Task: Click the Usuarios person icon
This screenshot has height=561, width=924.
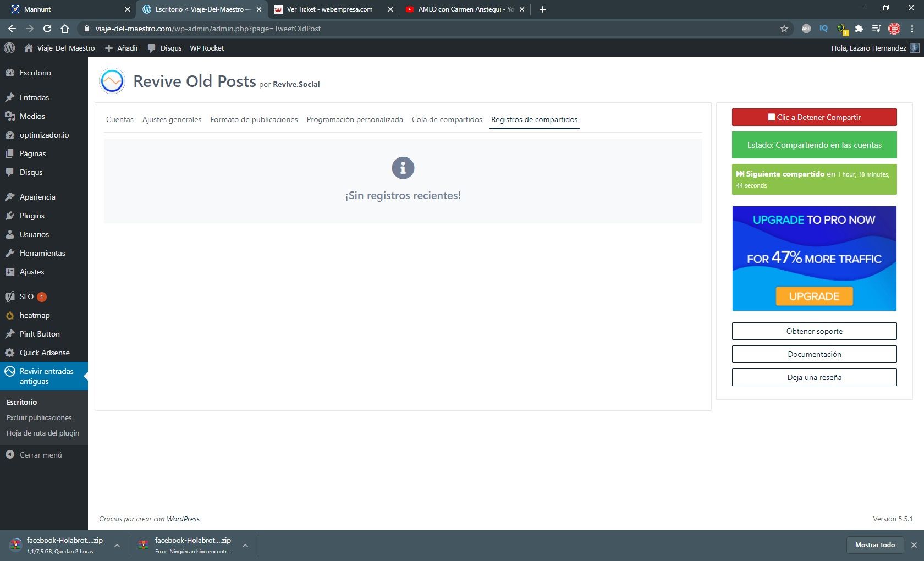Action: click(x=9, y=234)
